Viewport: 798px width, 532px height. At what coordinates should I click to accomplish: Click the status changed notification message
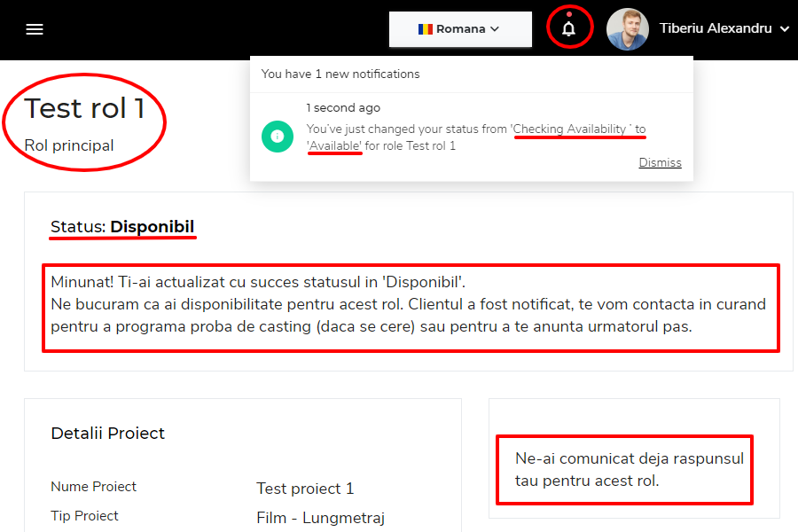[476, 137]
